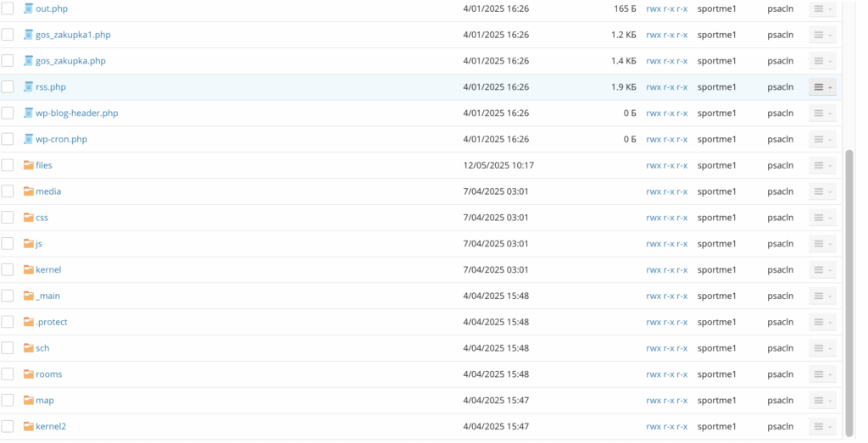Click the wp-cron.php file icon

29,139
